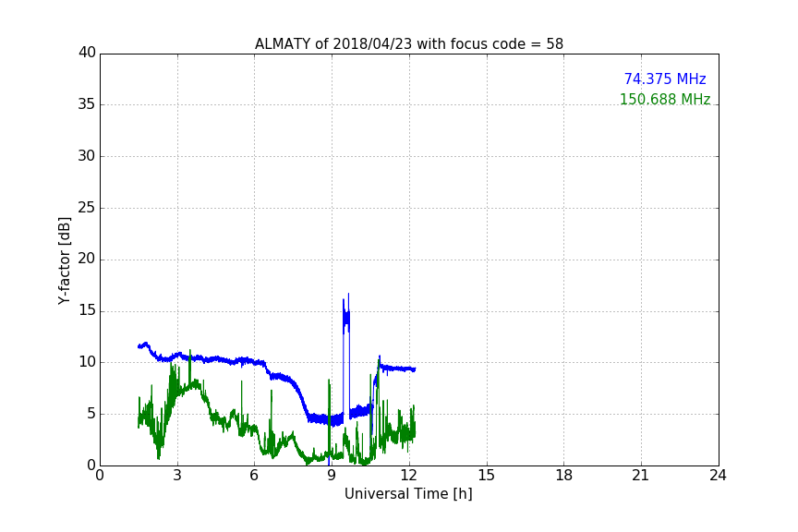Click y-axis tick label '15'
798x532 pixels.
tap(87, 310)
